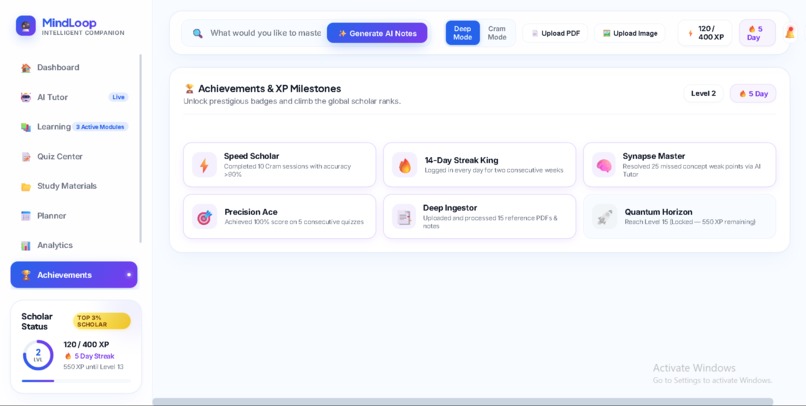
Task: Click Generate AI Notes button
Action: [377, 33]
